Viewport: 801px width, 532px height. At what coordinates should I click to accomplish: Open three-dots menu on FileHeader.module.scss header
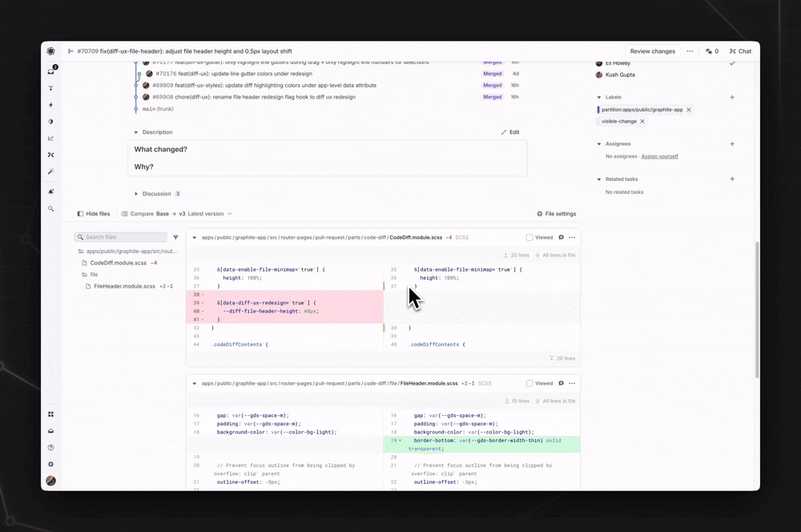(572, 384)
